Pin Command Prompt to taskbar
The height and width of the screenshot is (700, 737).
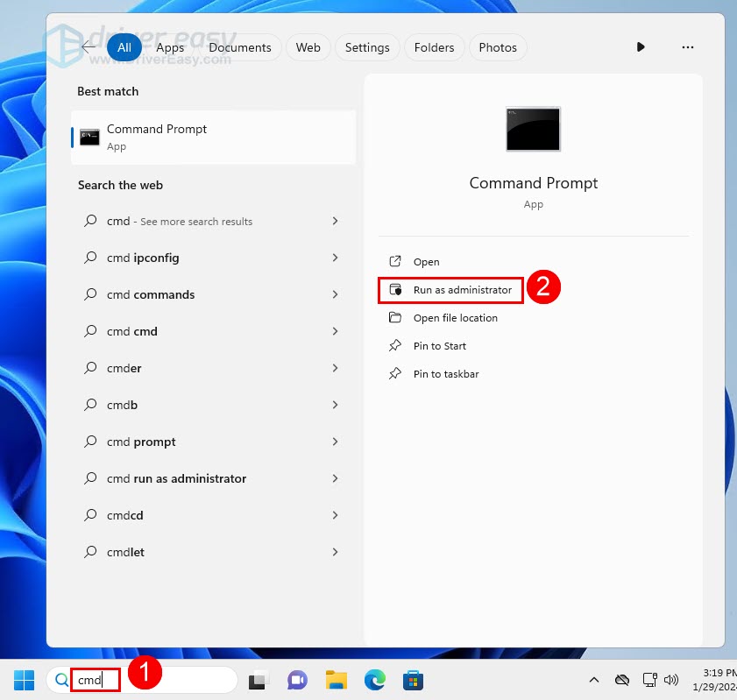(446, 374)
